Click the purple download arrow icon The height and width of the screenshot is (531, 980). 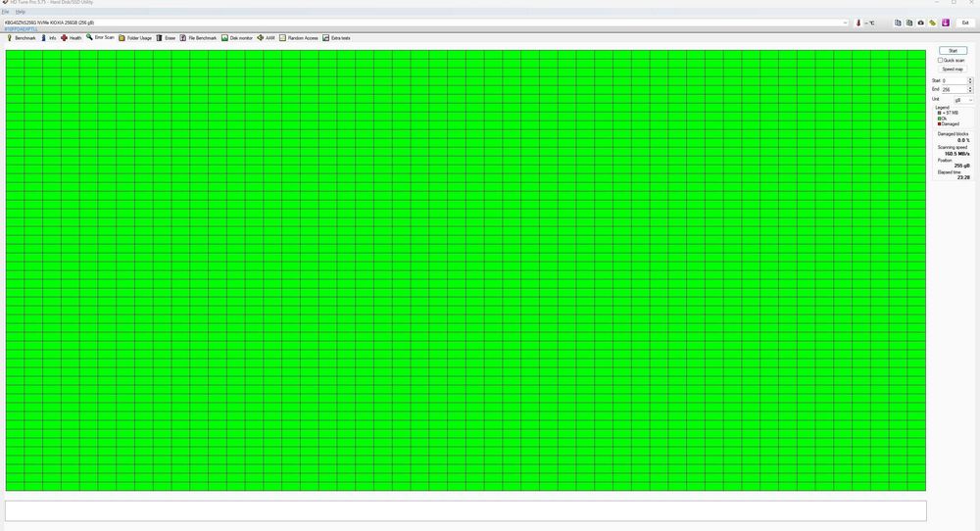[946, 23]
